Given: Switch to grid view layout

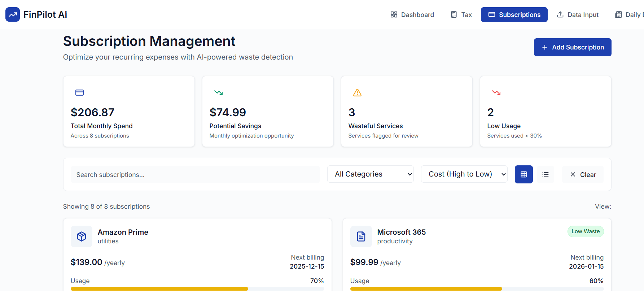Looking at the screenshot, I should 524,174.
